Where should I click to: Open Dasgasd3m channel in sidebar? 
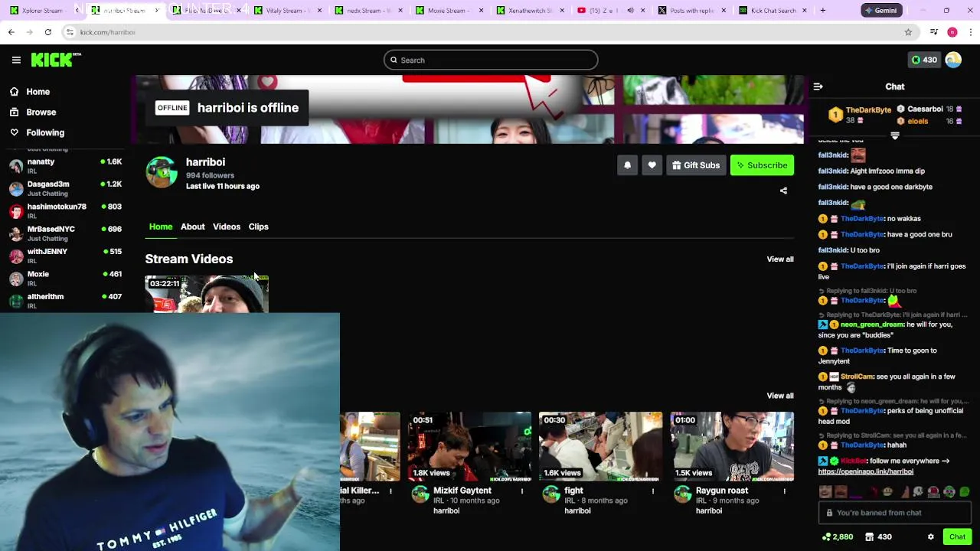click(65, 188)
